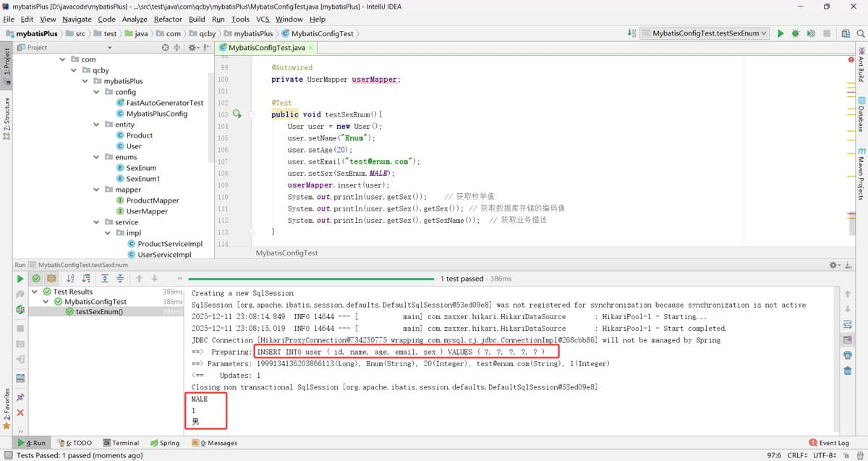This screenshot has width=868, height=461.
Task: Sort test results alphabetically
Action: tap(70, 279)
